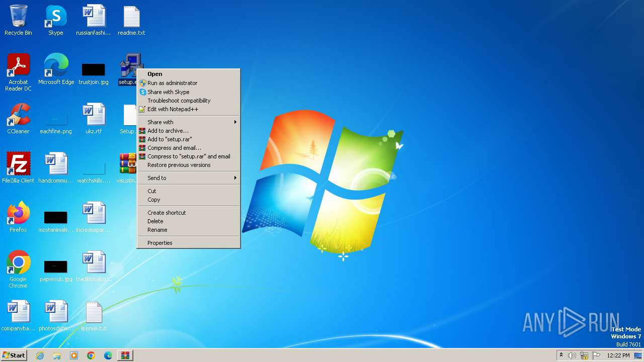Image resolution: width=644 pixels, height=362 pixels.
Task: Choose Delete from the context menu
Action: (189, 221)
